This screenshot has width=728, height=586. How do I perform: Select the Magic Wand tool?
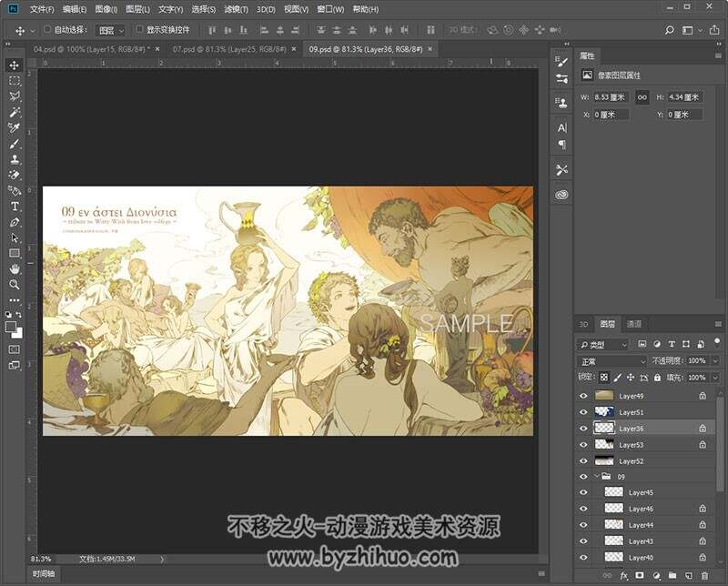[x=15, y=112]
